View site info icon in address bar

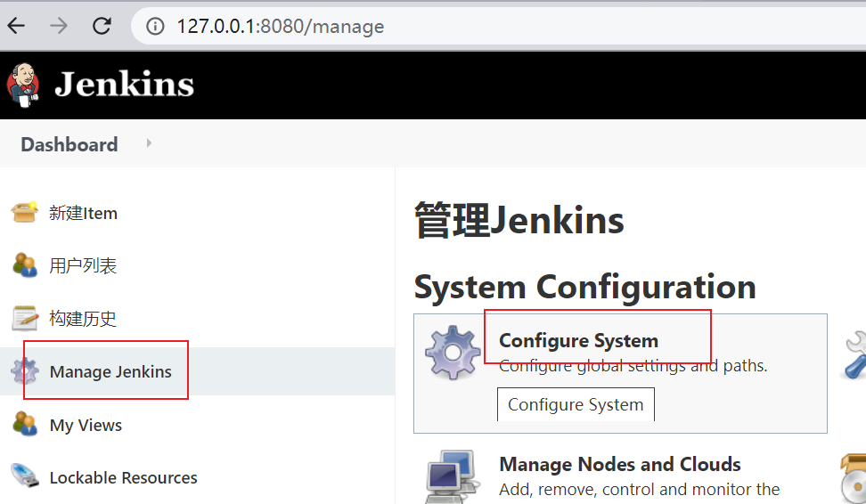[x=155, y=26]
